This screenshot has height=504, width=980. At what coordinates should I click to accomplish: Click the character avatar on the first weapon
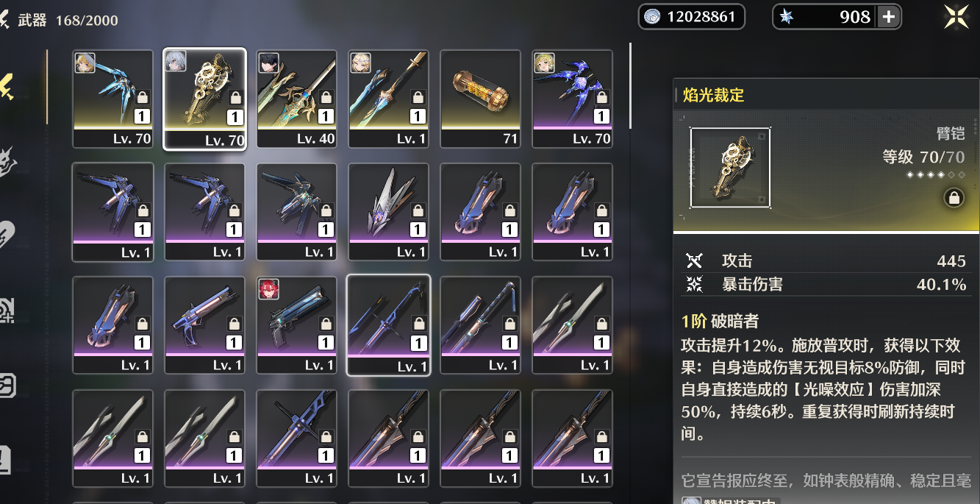tap(85, 63)
